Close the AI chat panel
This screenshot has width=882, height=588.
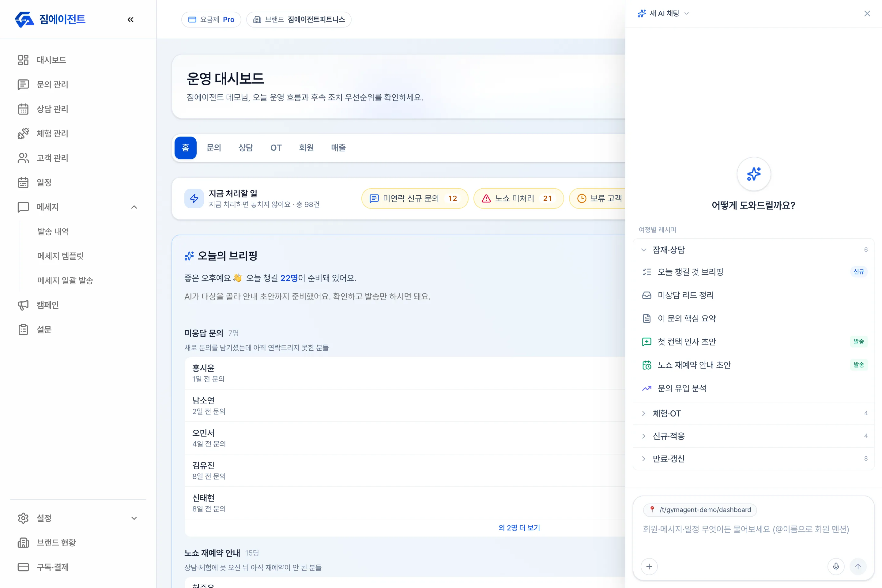[x=867, y=13]
